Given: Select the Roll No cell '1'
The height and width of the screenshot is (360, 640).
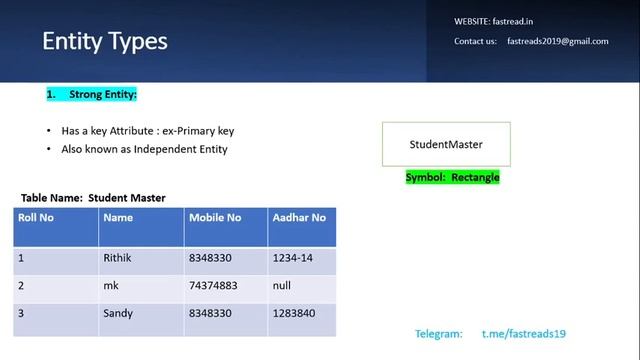Looking at the screenshot, I should coord(56,261).
